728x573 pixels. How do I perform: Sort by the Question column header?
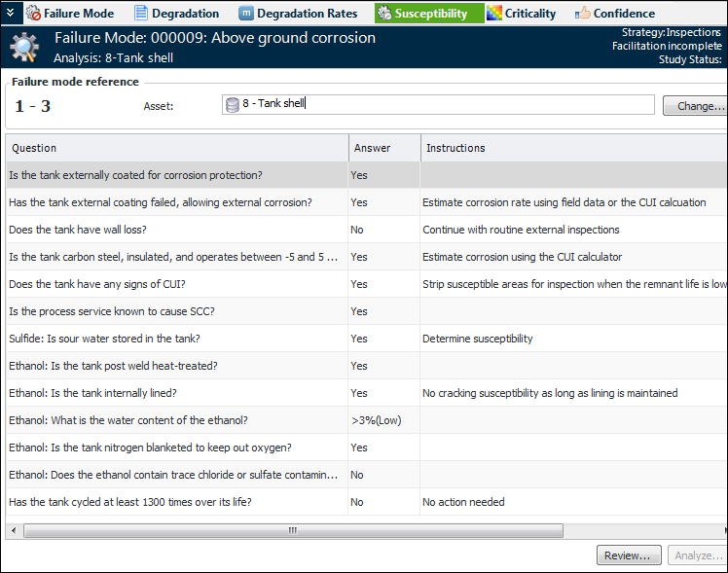(x=175, y=148)
